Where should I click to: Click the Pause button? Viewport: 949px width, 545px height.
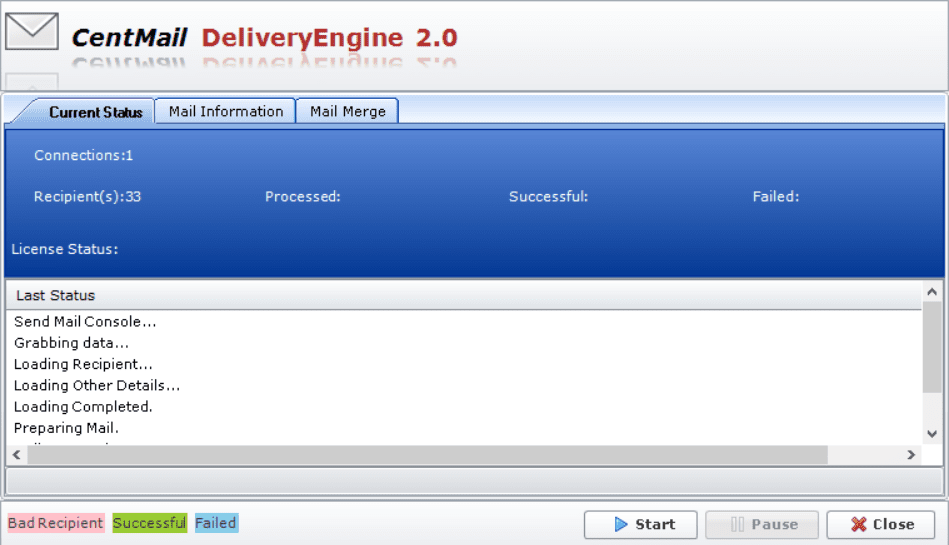[x=762, y=524]
